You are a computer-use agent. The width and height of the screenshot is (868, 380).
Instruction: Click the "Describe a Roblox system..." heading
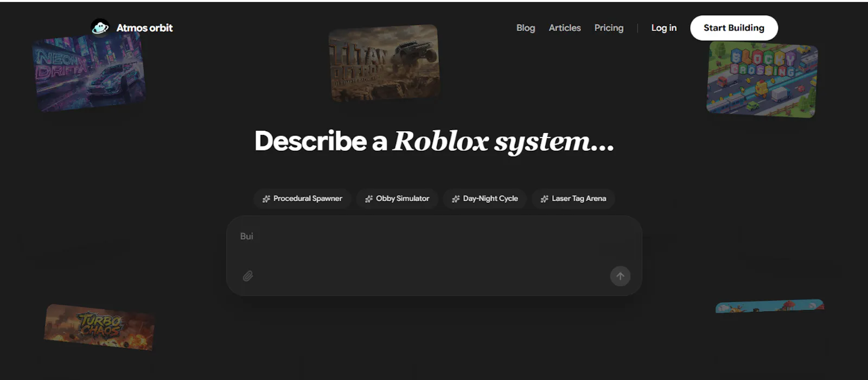434,141
